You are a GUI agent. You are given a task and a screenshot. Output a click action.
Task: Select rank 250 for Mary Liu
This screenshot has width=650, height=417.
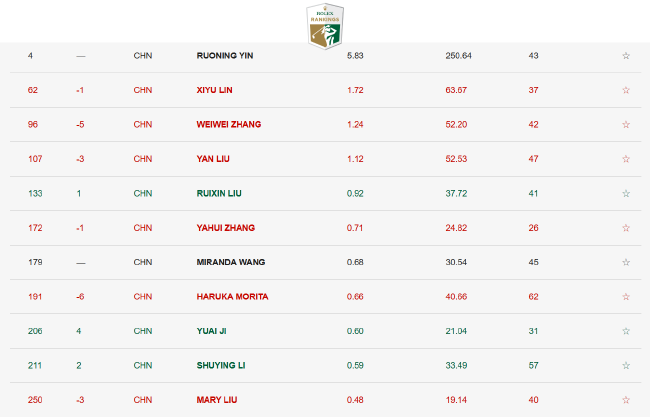[x=35, y=400]
